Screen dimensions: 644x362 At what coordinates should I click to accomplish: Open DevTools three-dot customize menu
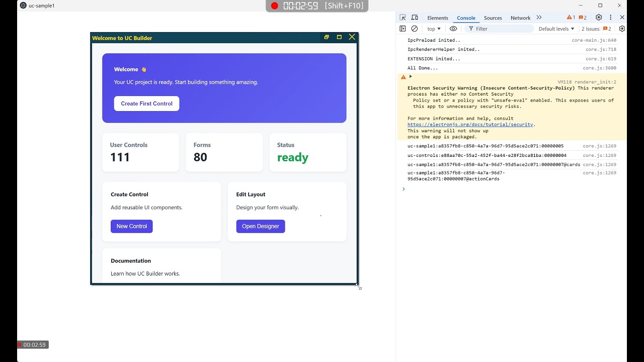[611, 18]
